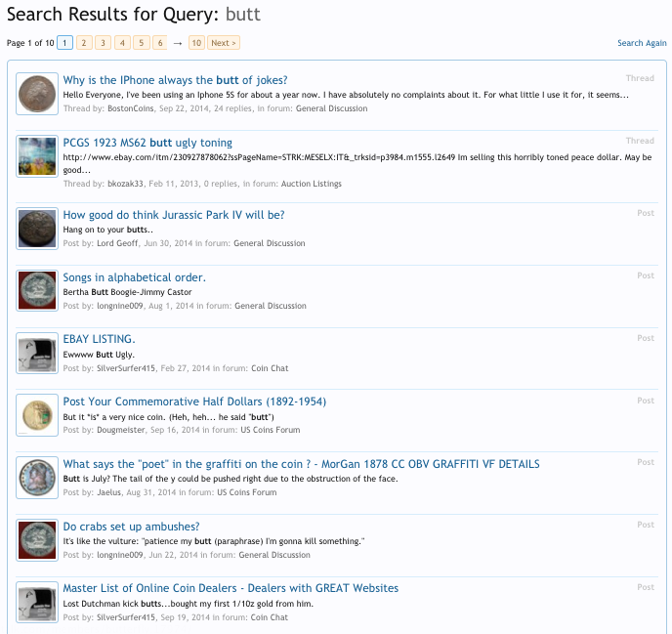Jump to page 10 of results
672x634 pixels.
click(196, 43)
